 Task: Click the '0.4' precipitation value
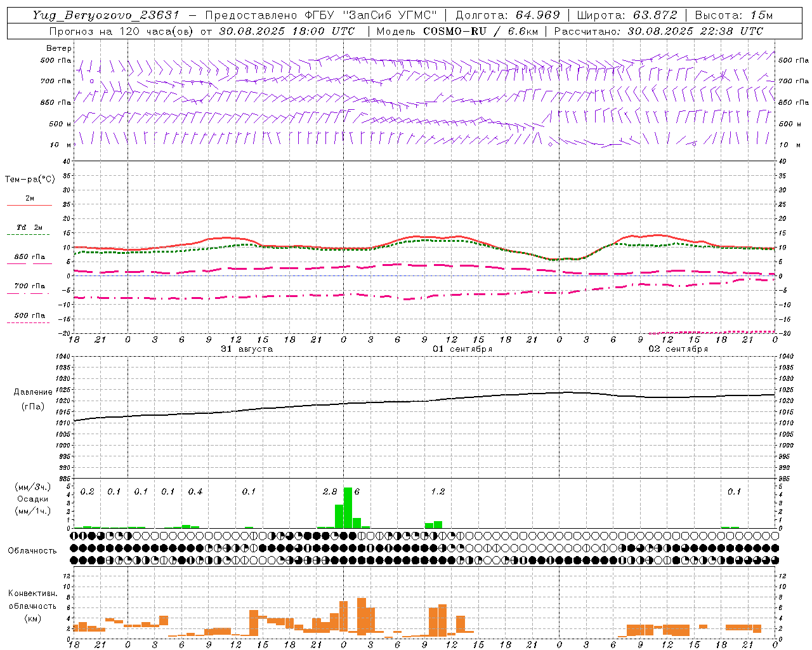point(195,492)
